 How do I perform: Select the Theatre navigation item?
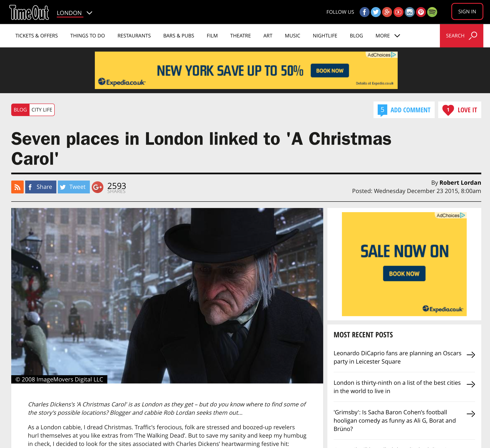[240, 36]
